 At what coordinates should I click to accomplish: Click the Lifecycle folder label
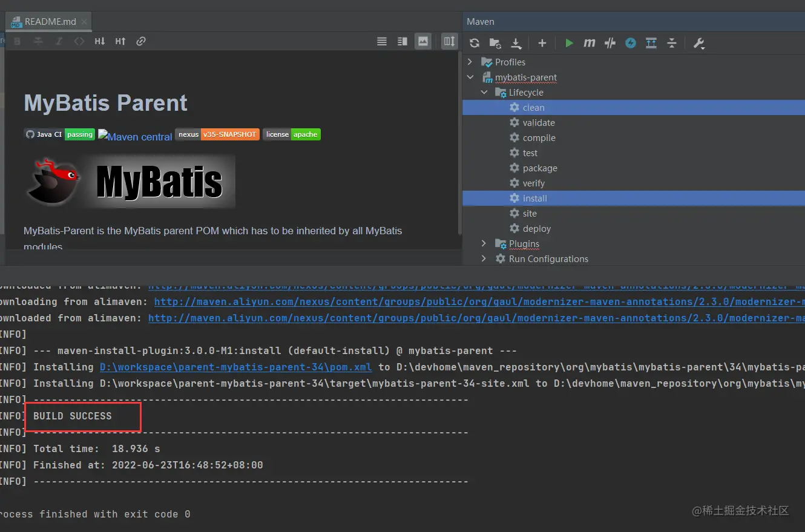point(526,92)
